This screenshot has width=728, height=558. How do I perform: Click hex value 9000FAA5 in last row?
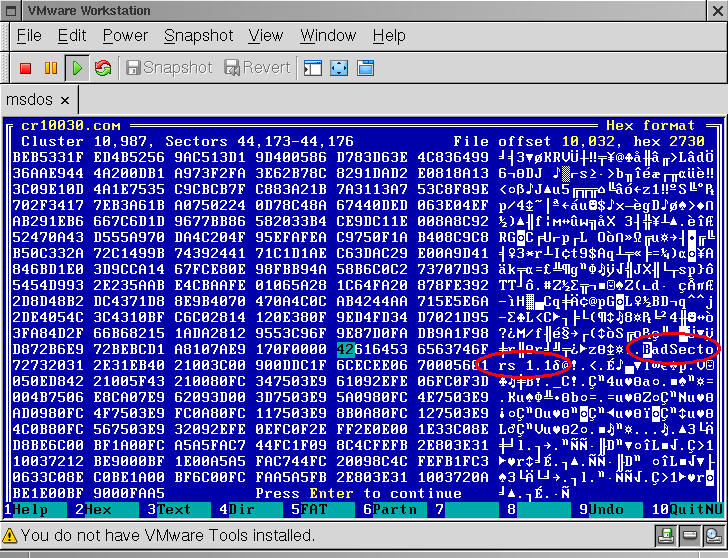[x=129, y=493]
